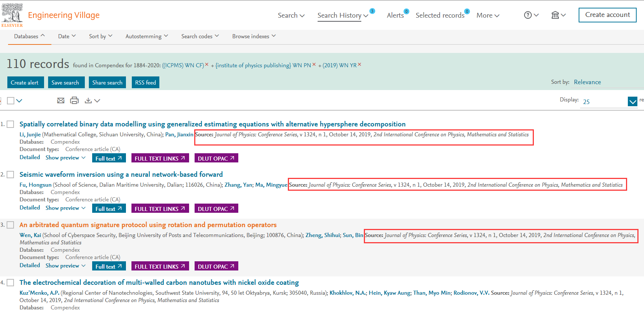Screen dimensions: 644x312
Task: Select checkbox for record 1 Spatially correlated
Action: (x=11, y=124)
